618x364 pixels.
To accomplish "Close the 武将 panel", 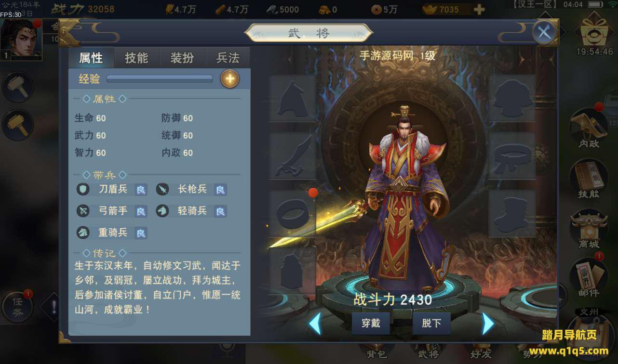I will coord(544,33).
